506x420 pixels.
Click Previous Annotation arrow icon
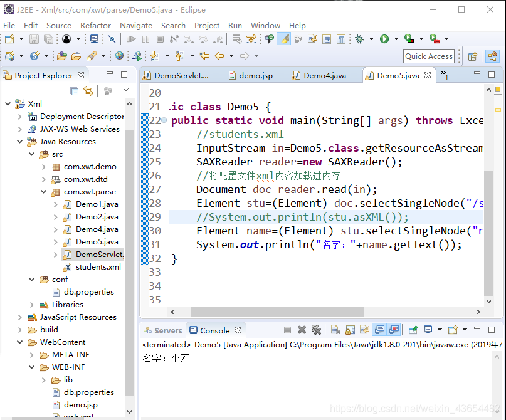click(180, 56)
